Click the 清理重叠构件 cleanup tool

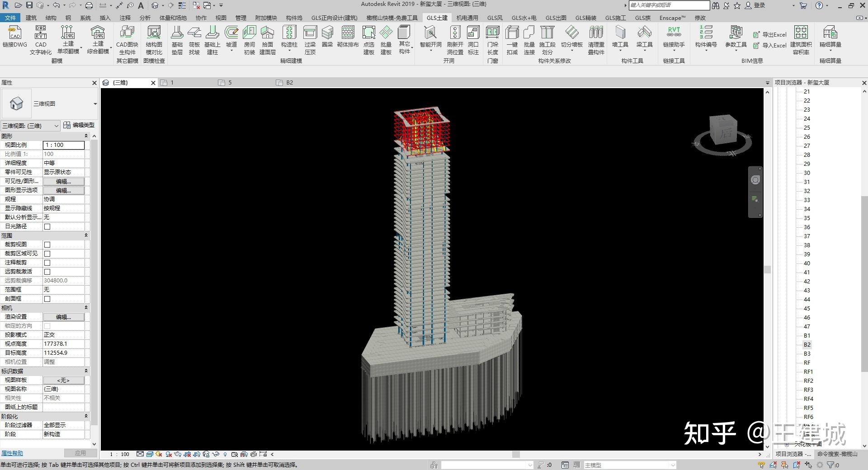[x=596, y=40]
